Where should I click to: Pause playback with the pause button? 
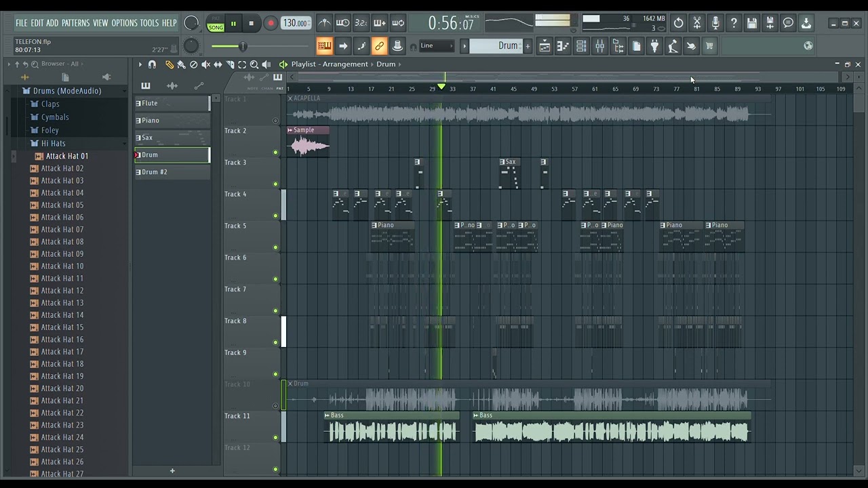[233, 24]
